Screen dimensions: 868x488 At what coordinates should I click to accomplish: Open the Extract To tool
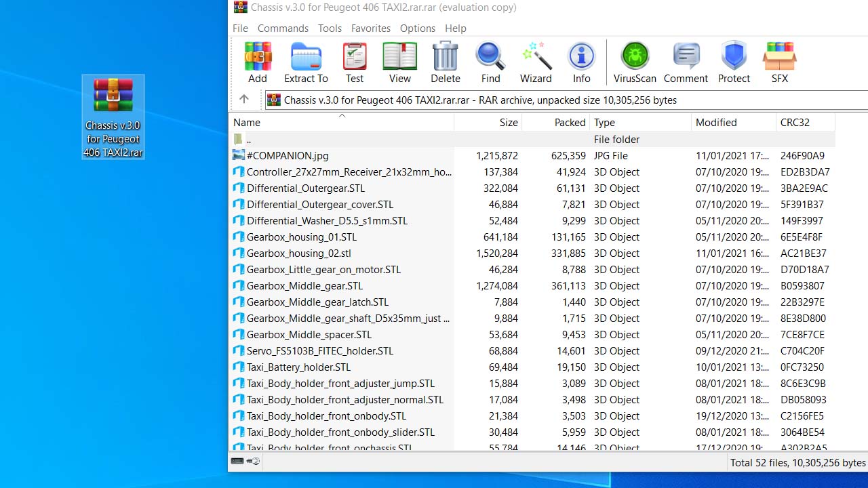tap(306, 62)
